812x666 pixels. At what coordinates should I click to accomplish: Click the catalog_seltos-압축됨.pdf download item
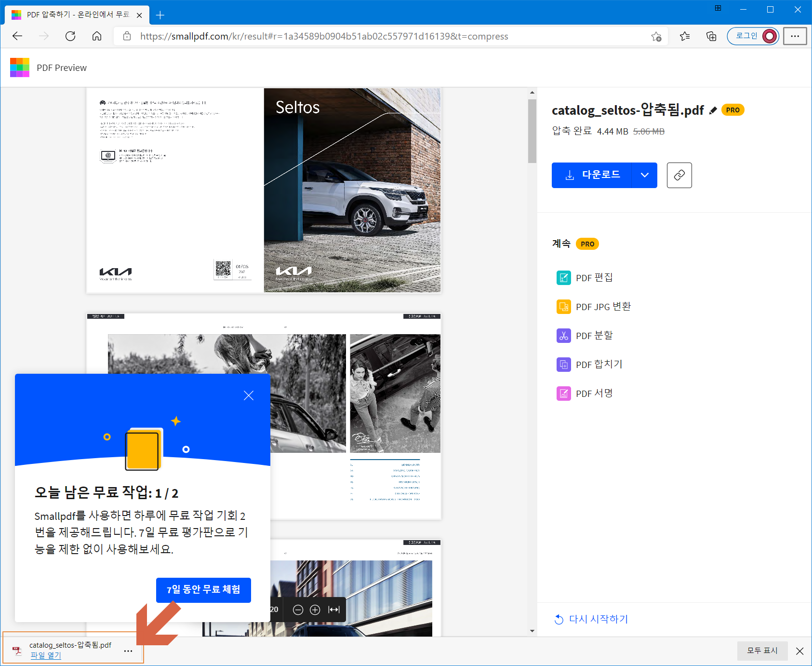(x=73, y=650)
